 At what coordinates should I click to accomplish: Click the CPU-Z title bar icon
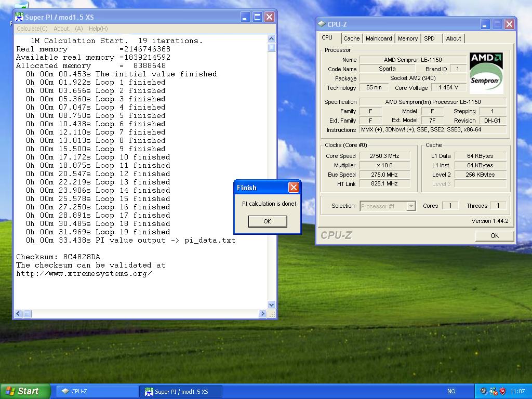tap(321, 24)
